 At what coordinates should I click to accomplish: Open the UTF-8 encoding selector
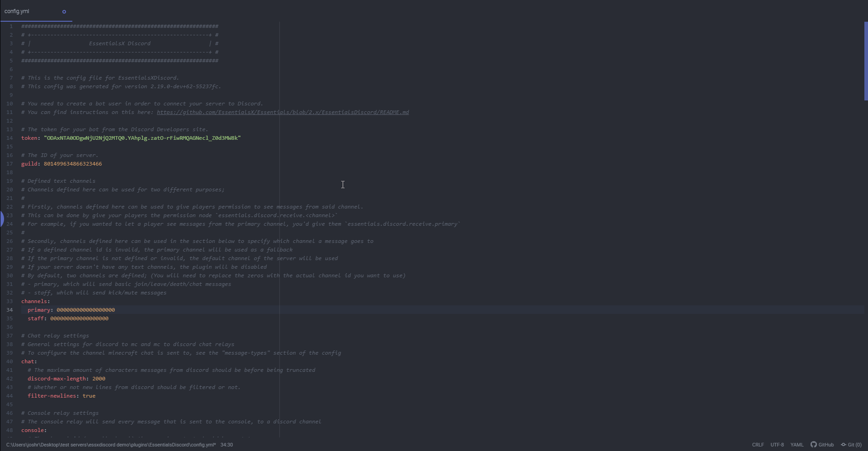(x=777, y=445)
